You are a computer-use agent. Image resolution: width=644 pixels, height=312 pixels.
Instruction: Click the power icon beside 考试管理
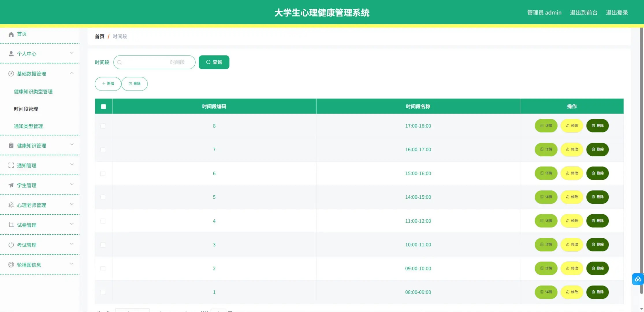tap(11, 245)
